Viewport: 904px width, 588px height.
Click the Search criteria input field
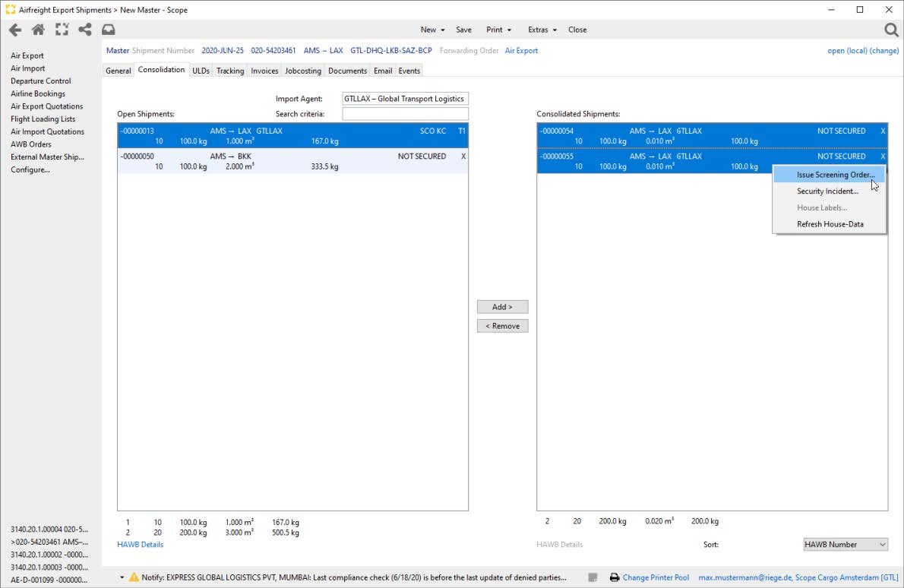click(405, 114)
